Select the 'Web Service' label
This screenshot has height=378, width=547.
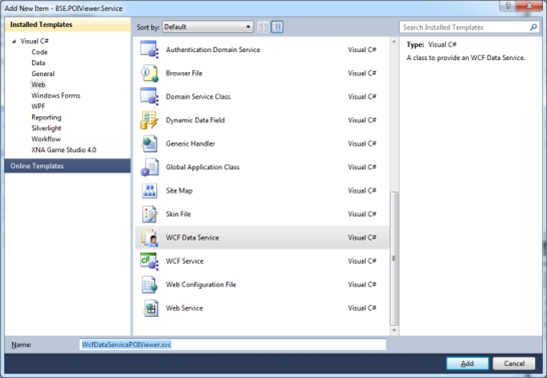point(184,308)
